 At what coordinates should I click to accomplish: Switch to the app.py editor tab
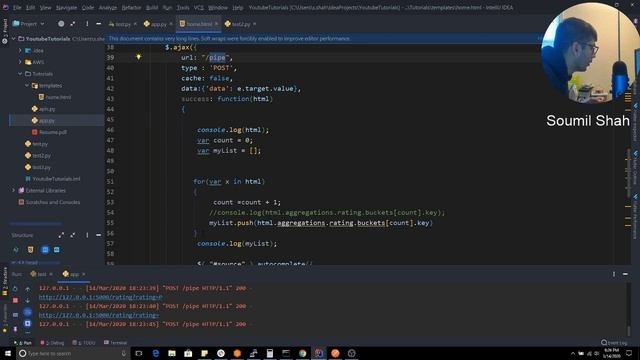click(158, 24)
